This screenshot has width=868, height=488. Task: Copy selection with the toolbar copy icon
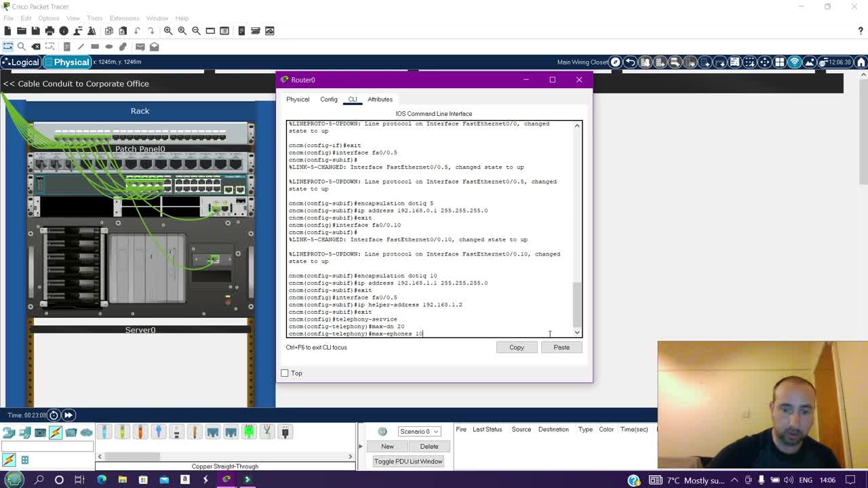[x=108, y=30]
